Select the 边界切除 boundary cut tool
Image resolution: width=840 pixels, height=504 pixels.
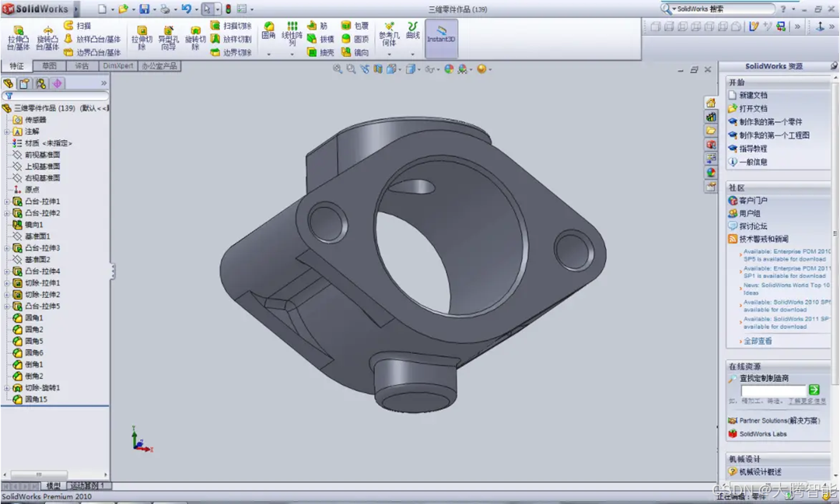pos(231,52)
